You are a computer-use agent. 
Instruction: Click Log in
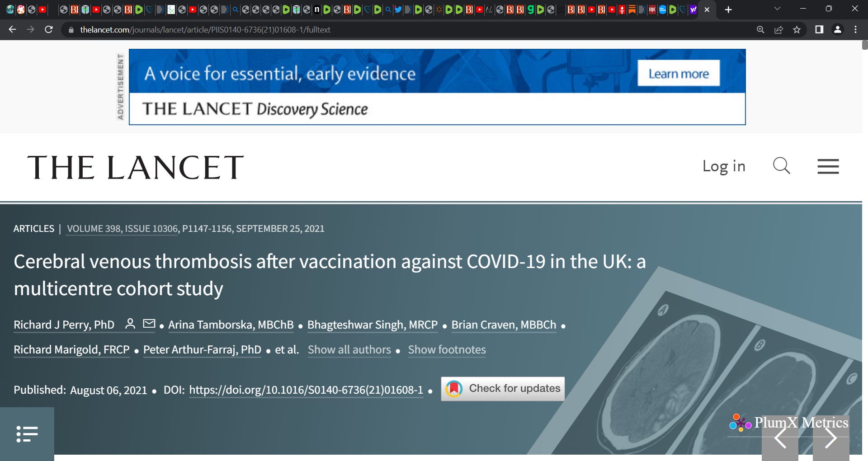(x=724, y=166)
